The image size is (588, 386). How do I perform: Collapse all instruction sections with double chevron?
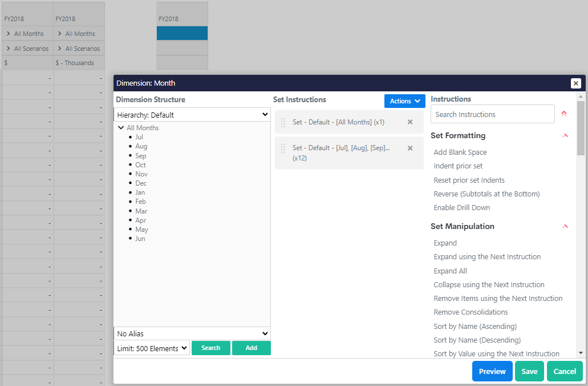(x=564, y=114)
